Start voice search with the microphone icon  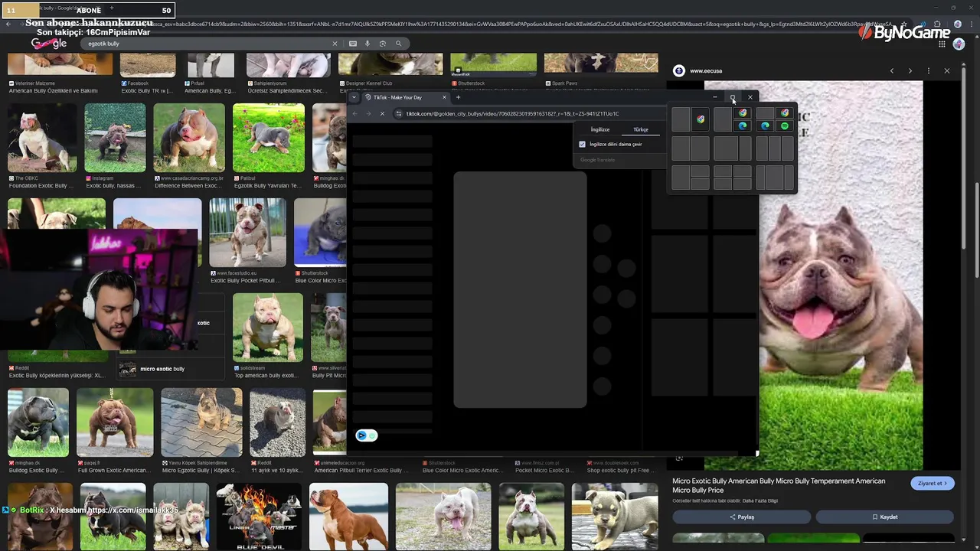367,44
